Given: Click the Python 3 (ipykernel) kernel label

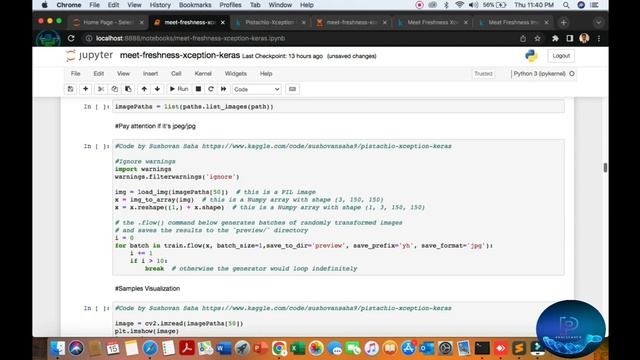Looking at the screenshot, I should tap(539, 73).
